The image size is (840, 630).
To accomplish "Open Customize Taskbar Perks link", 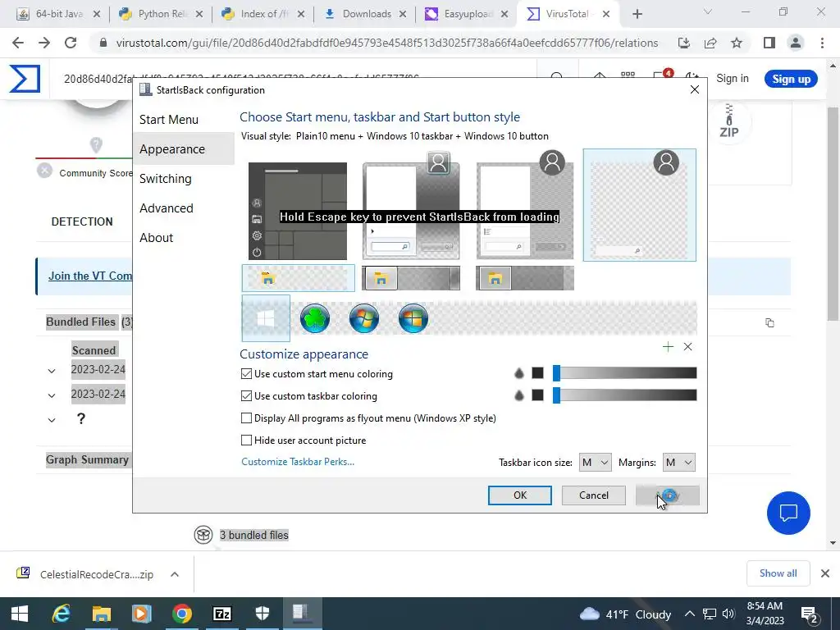I will click(297, 462).
